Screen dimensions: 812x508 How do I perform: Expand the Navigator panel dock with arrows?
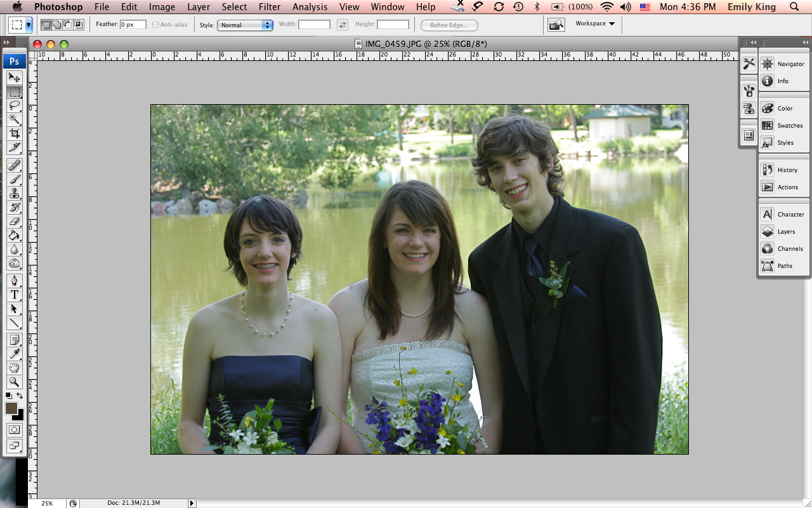[806, 43]
